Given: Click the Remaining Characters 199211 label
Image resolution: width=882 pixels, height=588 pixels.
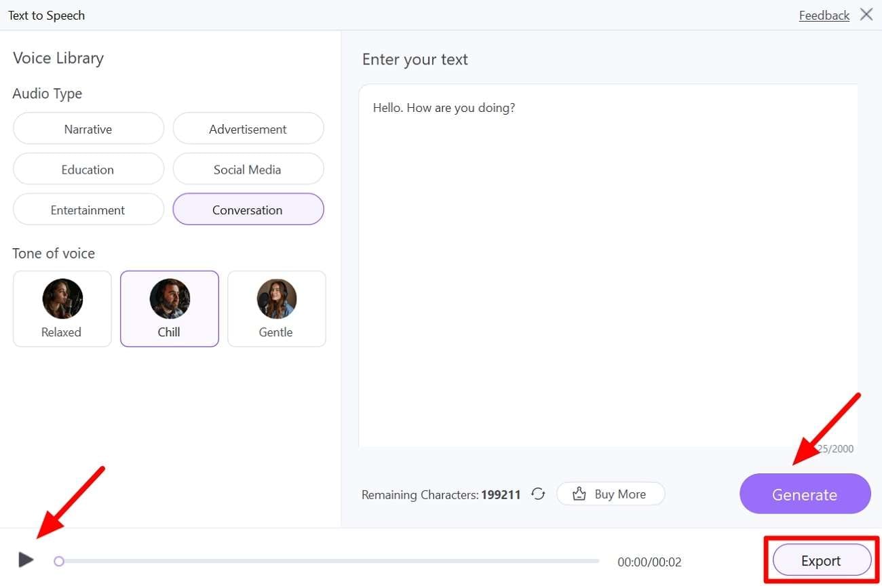Looking at the screenshot, I should (x=441, y=494).
